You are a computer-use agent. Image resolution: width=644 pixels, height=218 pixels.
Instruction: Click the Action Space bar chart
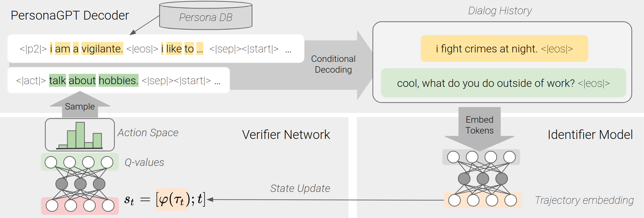(x=80, y=135)
